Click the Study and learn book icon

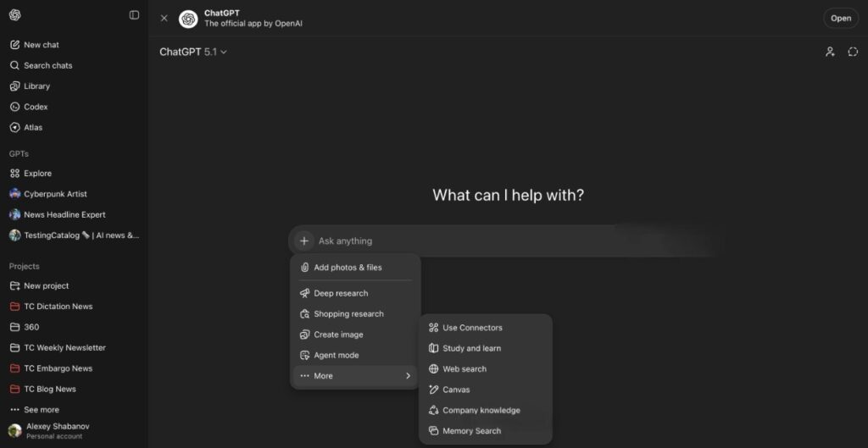[433, 348]
